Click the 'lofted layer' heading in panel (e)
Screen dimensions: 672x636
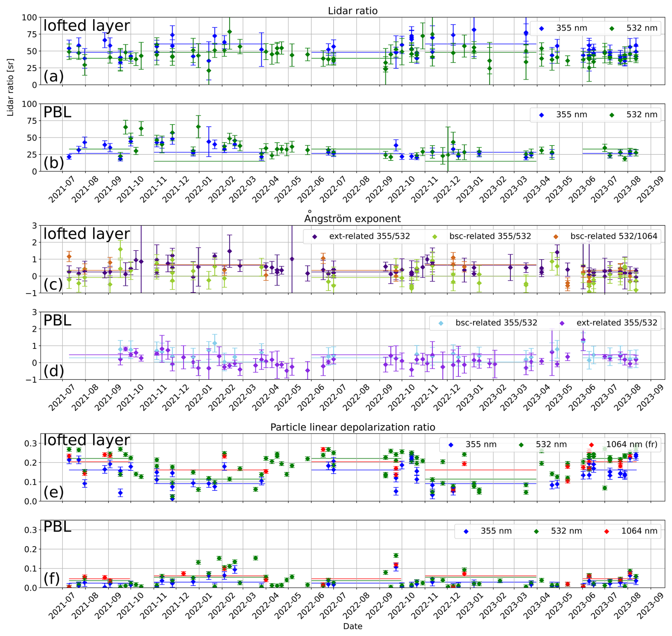(x=86, y=440)
